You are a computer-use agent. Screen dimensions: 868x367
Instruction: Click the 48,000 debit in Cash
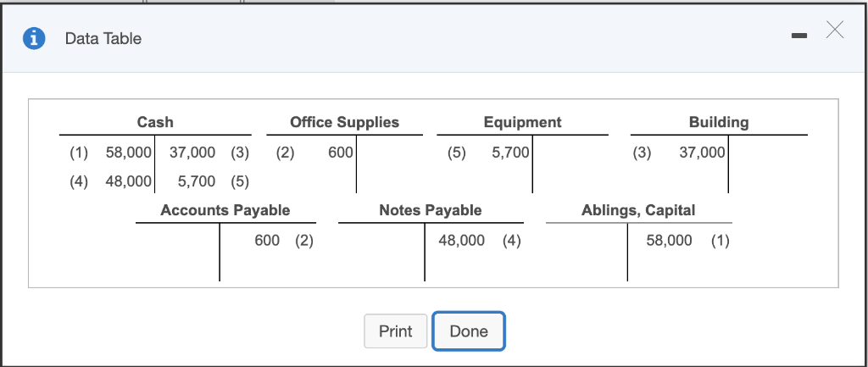point(129,181)
